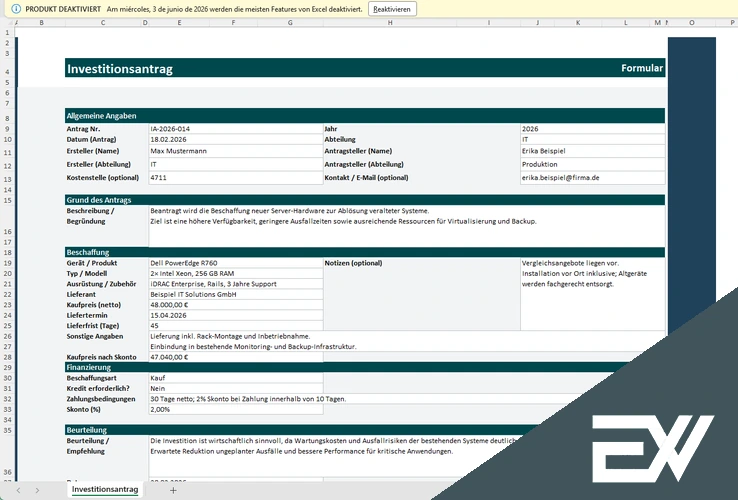The width and height of the screenshot is (738, 500).
Task: Click the info icon beside PRODUKT DEAKTIVIERT
Action: point(16,9)
